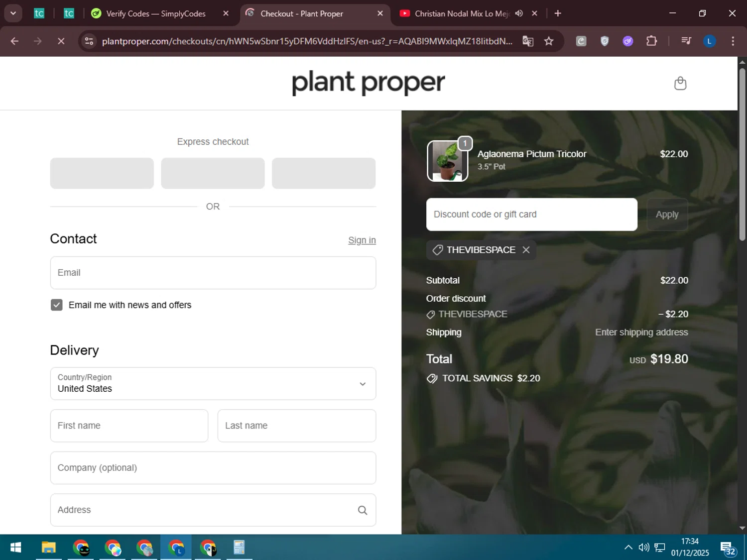
Task: Open a new browser tab
Action: [558, 13]
